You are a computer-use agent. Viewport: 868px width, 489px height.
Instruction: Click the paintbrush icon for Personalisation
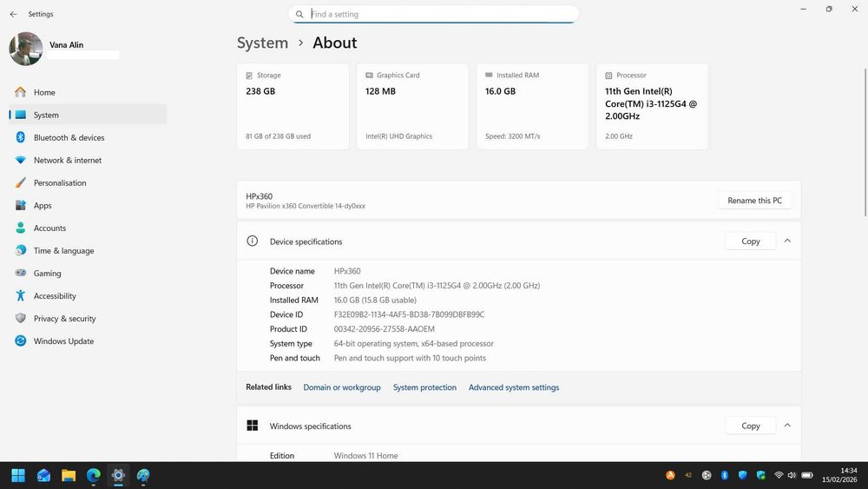pos(21,182)
